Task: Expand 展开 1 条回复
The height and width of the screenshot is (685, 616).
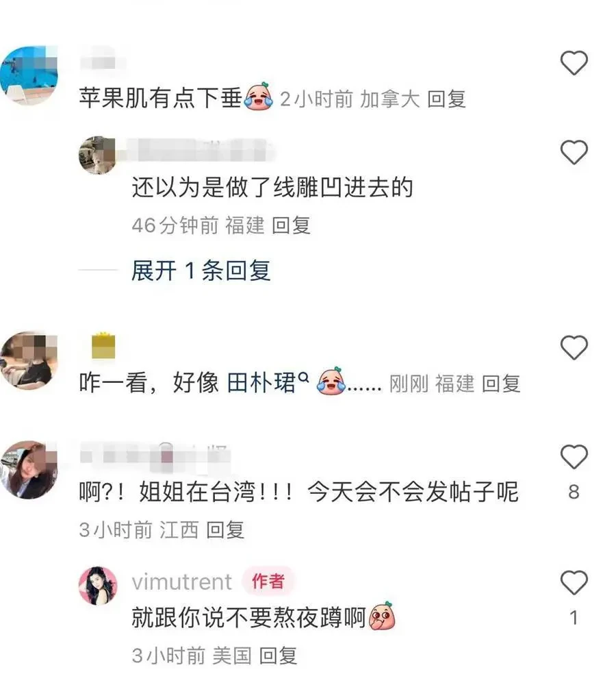Action: [x=201, y=271]
